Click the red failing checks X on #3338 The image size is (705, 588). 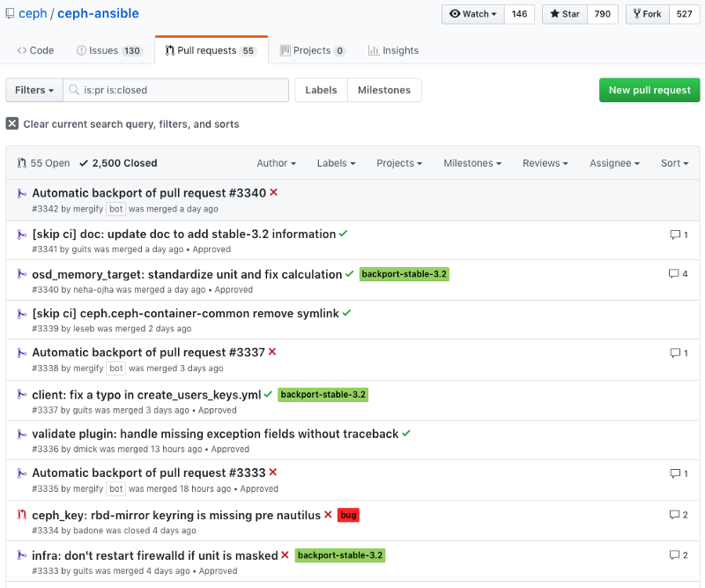coord(273,350)
